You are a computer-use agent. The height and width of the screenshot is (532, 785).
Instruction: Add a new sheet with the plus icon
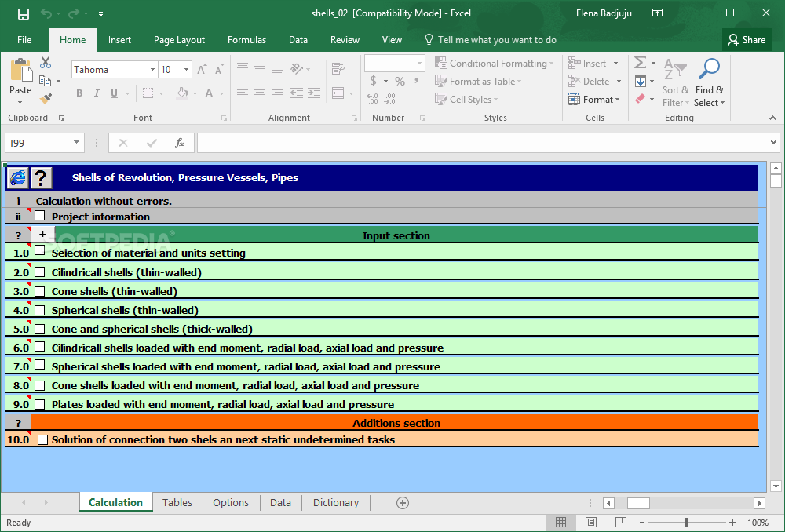point(403,503)
